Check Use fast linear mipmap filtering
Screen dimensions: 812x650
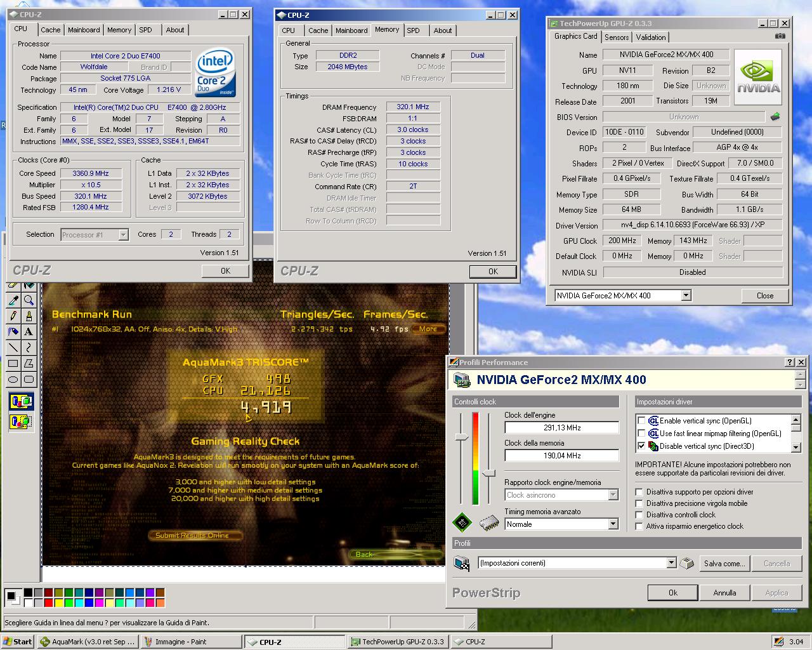pyautogui.click(x=641, y=434)
